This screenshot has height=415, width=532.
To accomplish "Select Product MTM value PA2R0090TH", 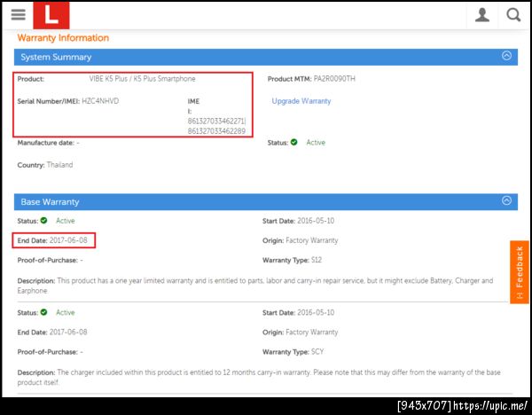I will point(334,79).
